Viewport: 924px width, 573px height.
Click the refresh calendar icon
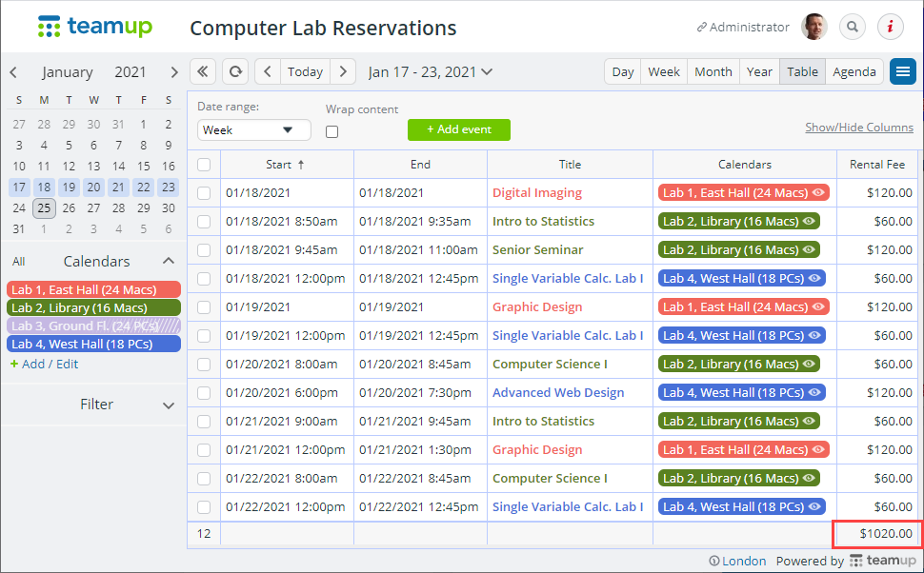click(x=235, y=71)
